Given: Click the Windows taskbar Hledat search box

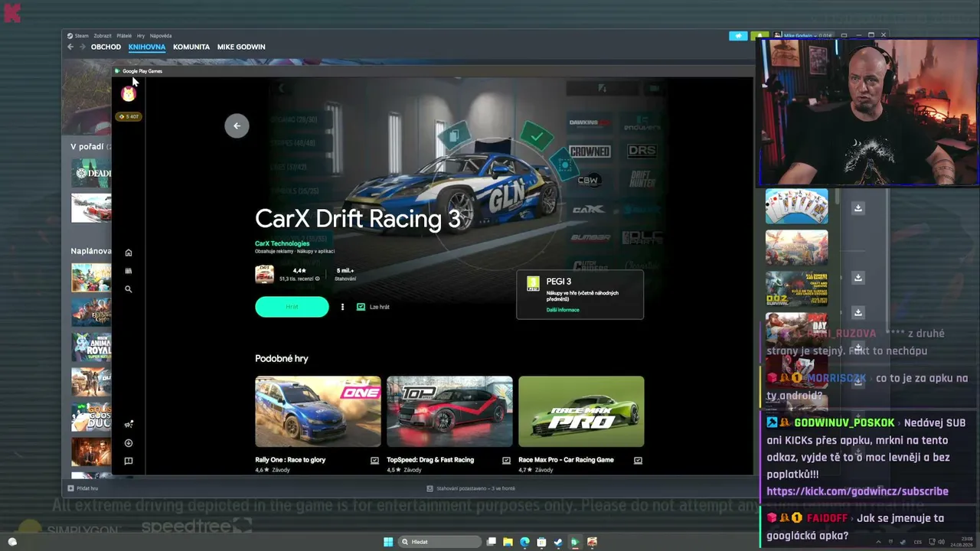Looking at the screenshot, I should tap(439, 542).
